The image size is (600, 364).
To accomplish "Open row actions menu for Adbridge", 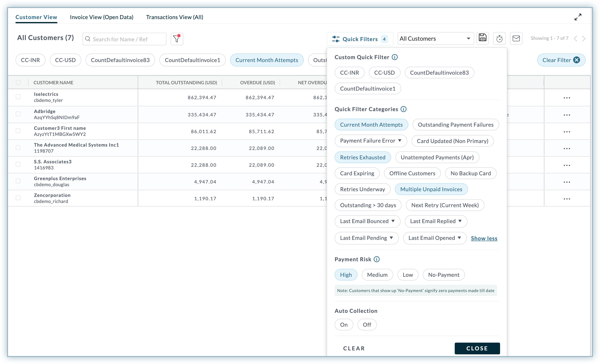I will [x=567, y=115].
